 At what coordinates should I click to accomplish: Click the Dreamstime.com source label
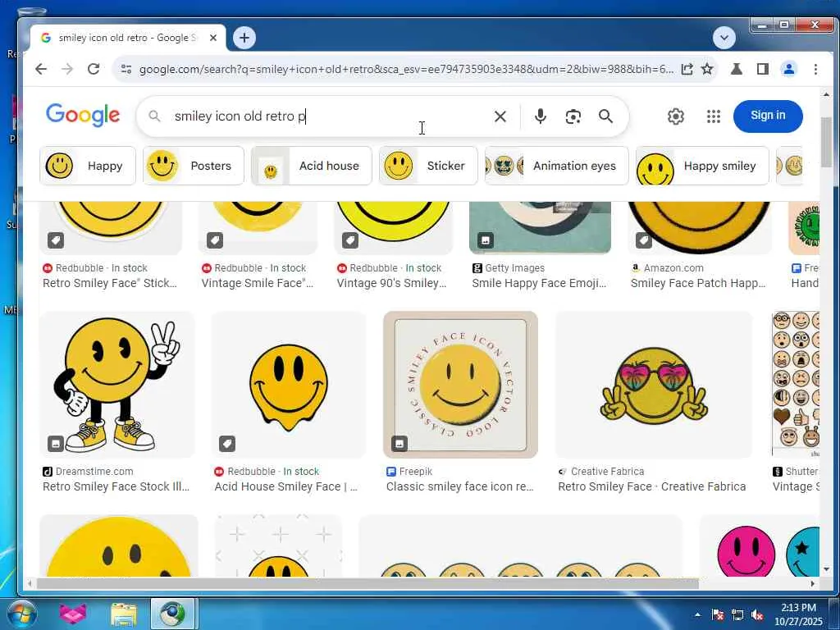(x=94, y=472)
